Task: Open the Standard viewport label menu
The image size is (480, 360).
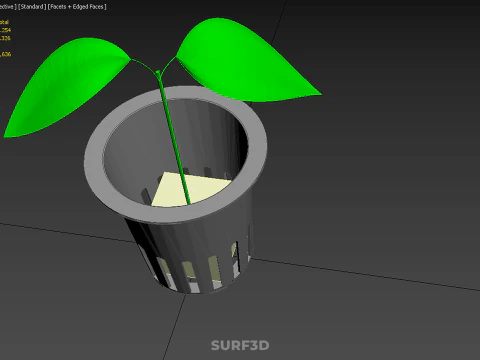Action: coord(32,6)
